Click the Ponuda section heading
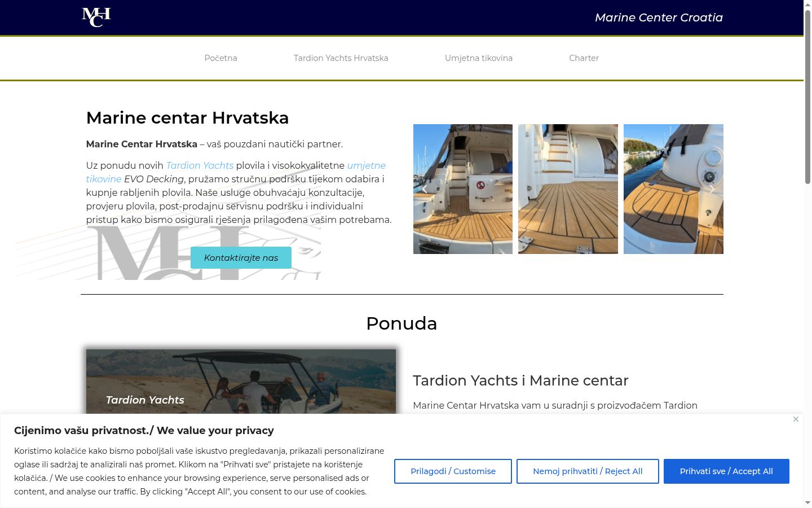Viewport: 812px width, 508px height. pos(401,323)
